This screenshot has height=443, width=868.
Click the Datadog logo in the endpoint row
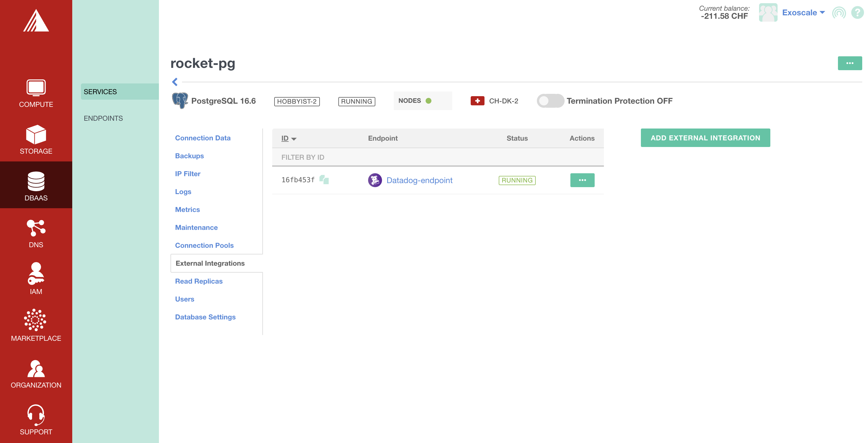375,180
